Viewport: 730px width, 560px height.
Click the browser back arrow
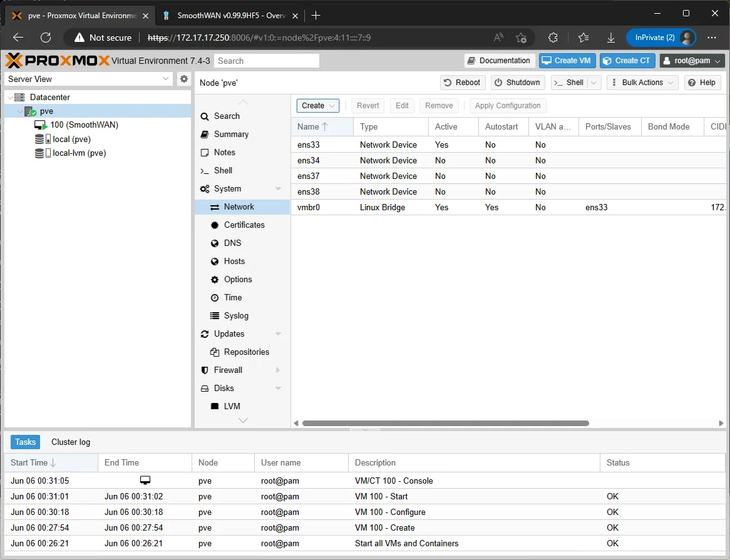point(18,38)
